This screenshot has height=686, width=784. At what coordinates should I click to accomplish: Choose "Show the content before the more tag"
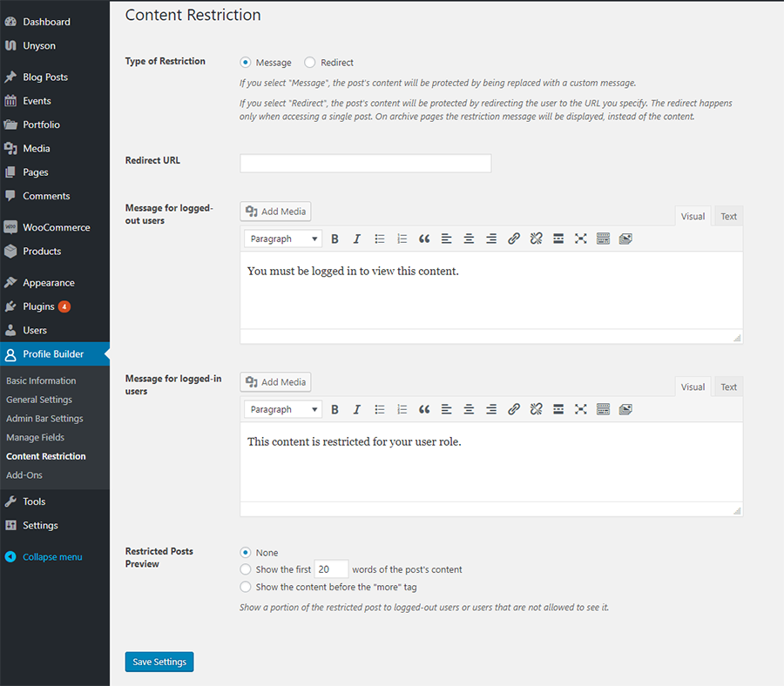coord(246,587)
